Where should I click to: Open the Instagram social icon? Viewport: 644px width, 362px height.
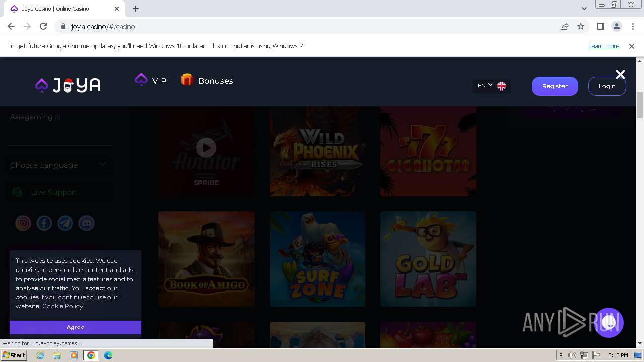(x=23, y=223)
